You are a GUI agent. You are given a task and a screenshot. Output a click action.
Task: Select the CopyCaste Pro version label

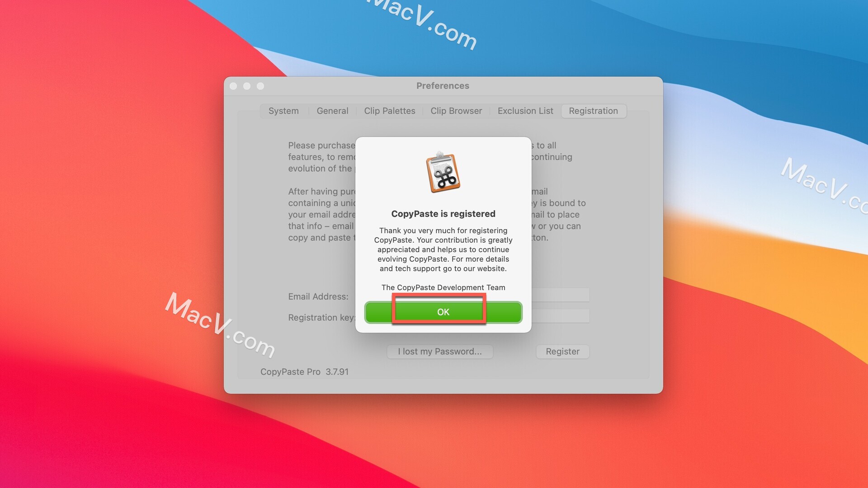tap(305, 371)
